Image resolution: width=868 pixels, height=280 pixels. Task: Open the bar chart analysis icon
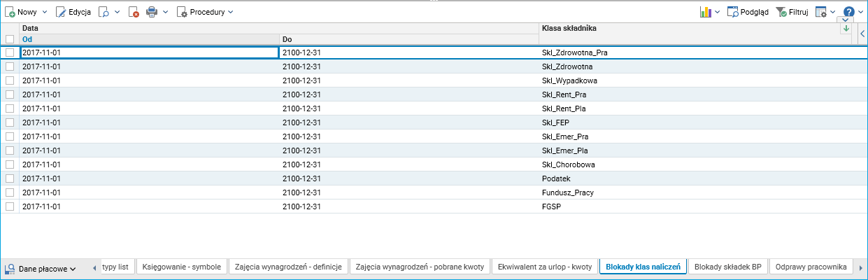705,12
